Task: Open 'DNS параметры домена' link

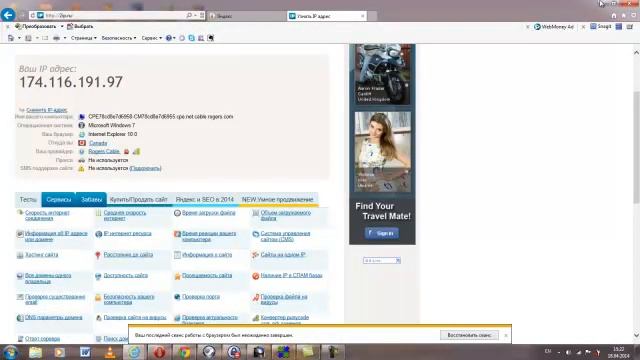Action: pyautogui.click(x=53, y=318)
